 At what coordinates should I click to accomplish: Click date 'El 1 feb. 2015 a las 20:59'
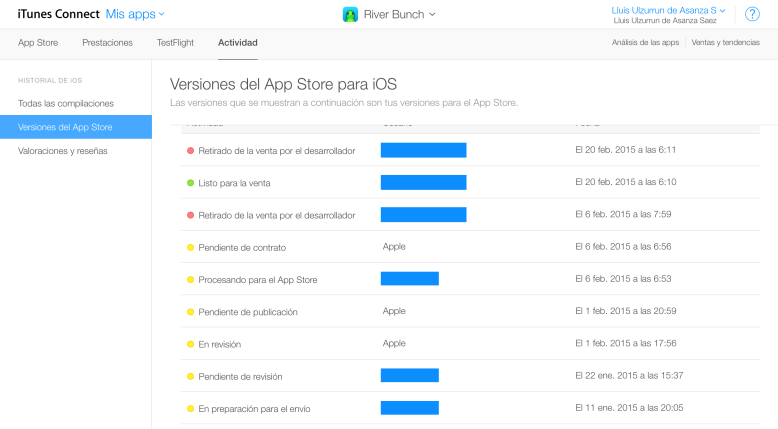pos(626,311)
